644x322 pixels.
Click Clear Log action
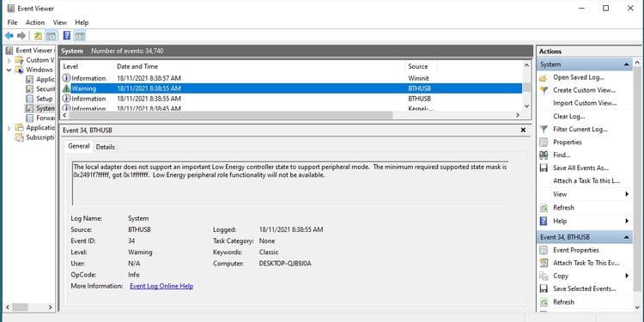[568, 116]
